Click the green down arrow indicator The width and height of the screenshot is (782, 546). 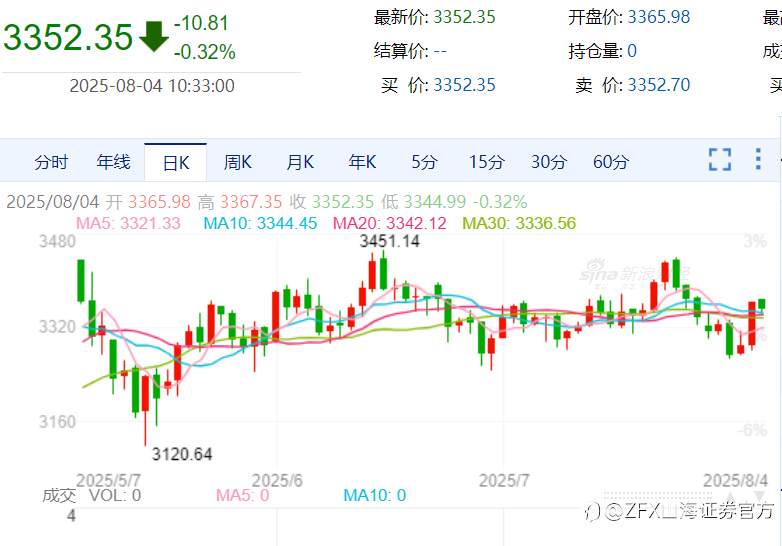pyautogui.click(x=154, y=36)
